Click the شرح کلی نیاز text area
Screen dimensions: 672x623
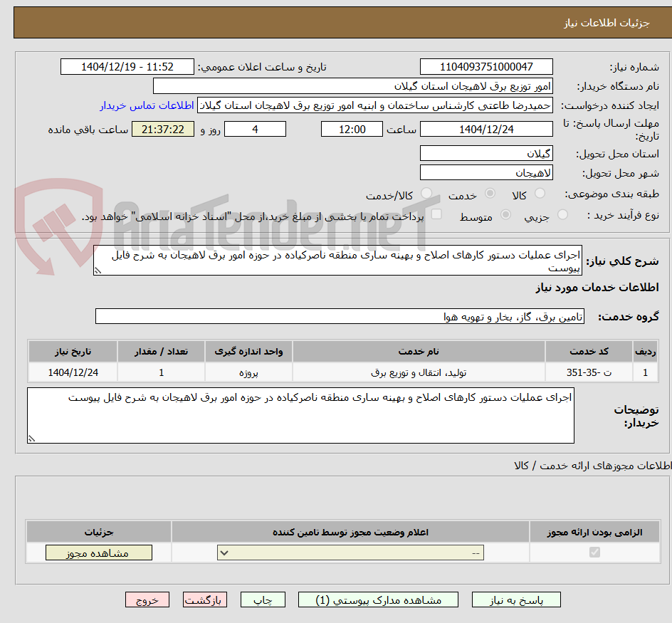point(337,261)
